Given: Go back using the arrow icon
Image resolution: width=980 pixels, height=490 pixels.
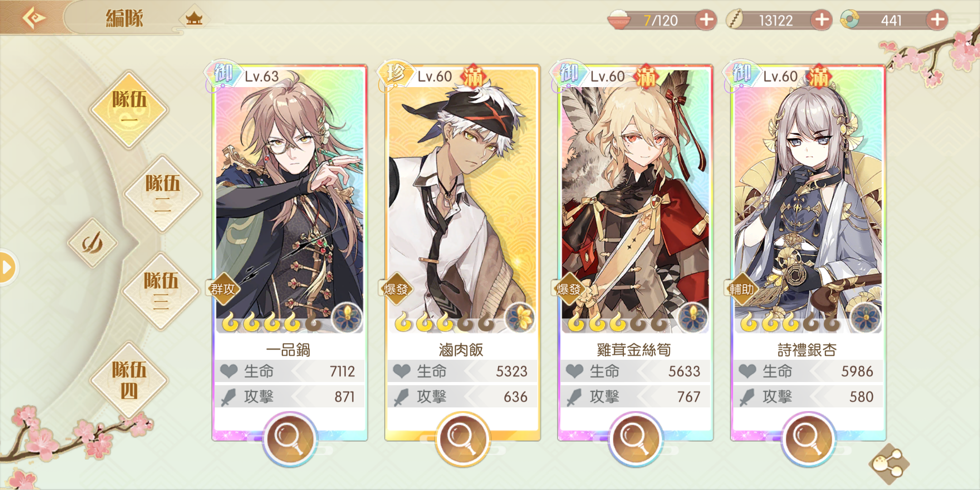Looking at the screenshot, I should [x=34, y=18].
